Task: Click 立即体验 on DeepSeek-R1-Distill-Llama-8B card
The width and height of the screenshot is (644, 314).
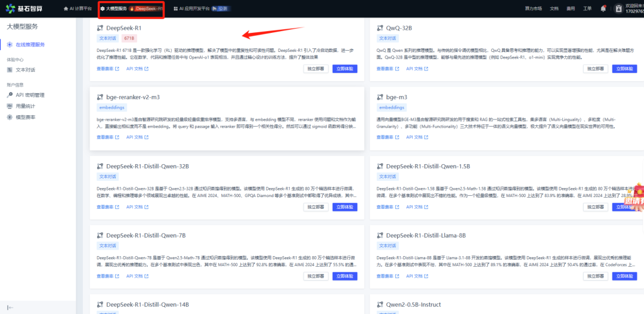Action: tap(625, 276)
